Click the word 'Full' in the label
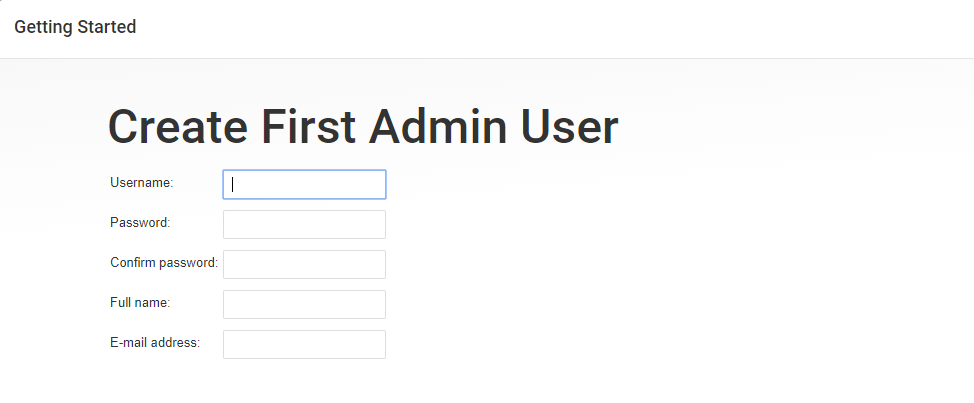 pos(121,302)
